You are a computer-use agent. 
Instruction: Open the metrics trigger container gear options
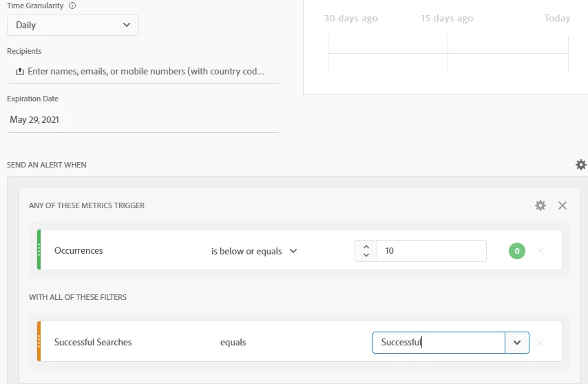(x=540, y=205)
